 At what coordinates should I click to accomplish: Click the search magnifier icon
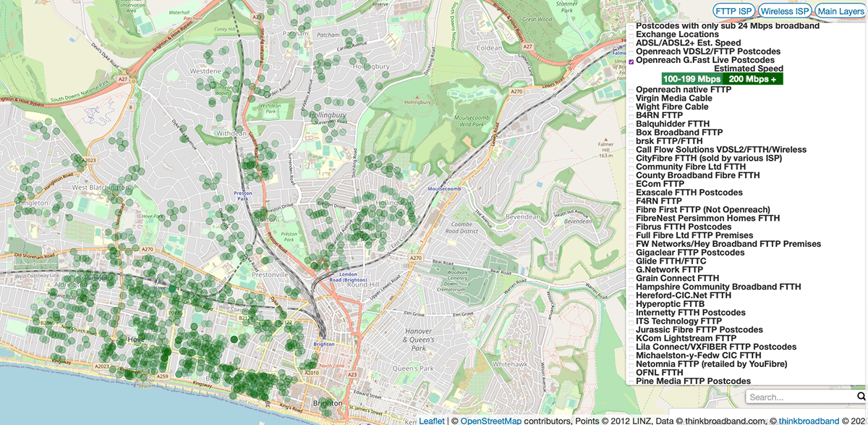[x=861, y=397]
